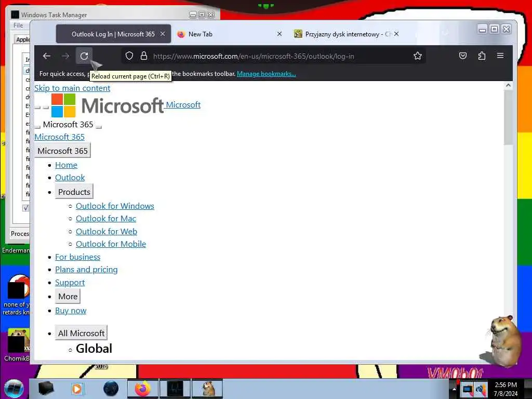Screen dimensions: 532x399
Task: Open the Outlook for Web link
Action: (106, 232)
